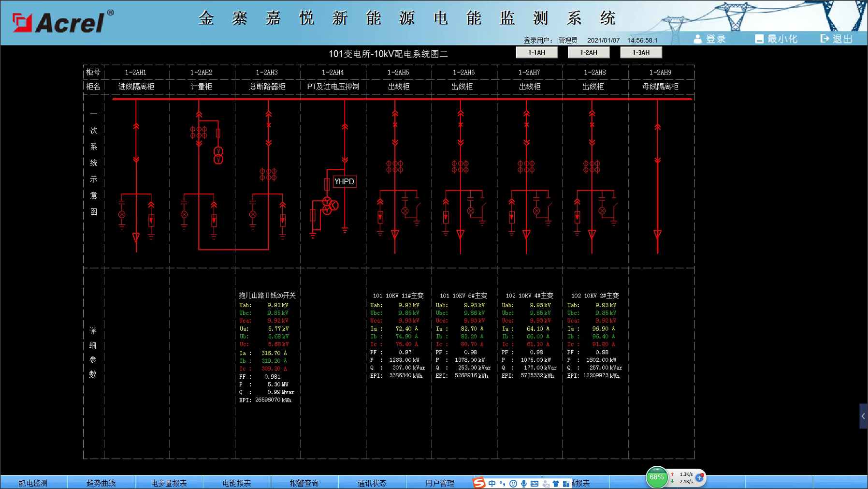Click the green 68% memory usage ball
The image size is (868, 489).
coord(657,477)
